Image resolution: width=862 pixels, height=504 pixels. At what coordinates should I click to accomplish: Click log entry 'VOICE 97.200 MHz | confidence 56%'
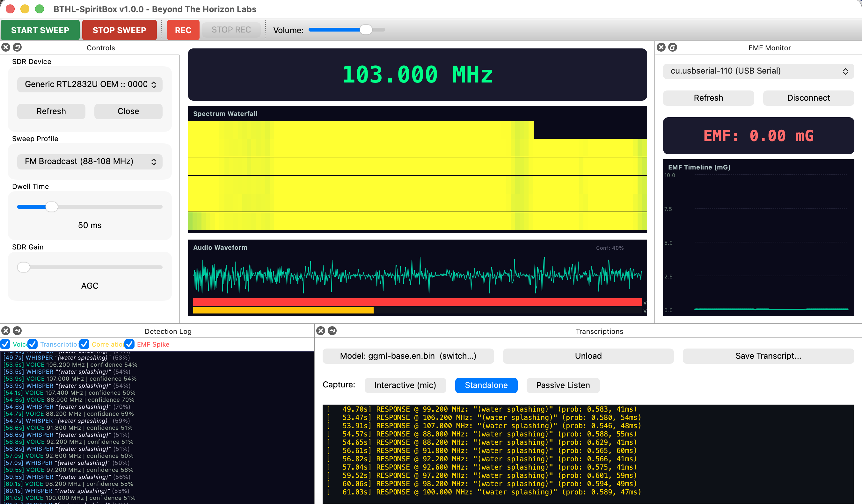69,470
